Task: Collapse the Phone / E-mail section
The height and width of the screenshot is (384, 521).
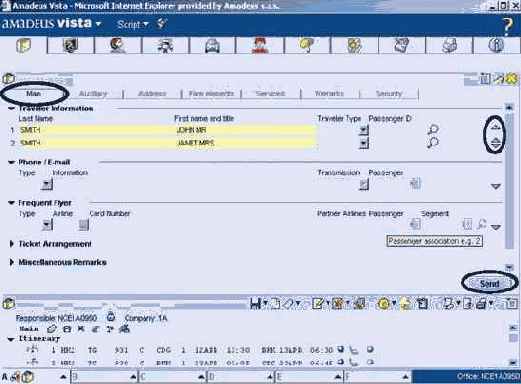Action: (x=11, y=162)
